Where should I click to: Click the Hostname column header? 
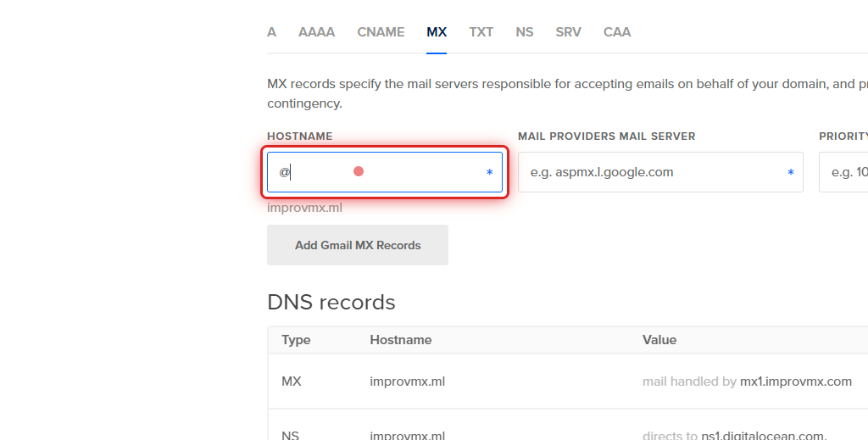pyautogui.click(x=401, y=340)
